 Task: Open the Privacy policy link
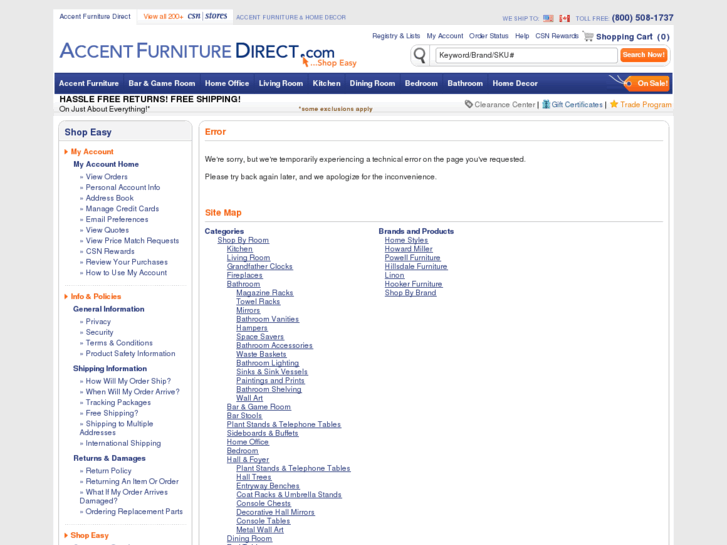(98, 321)
